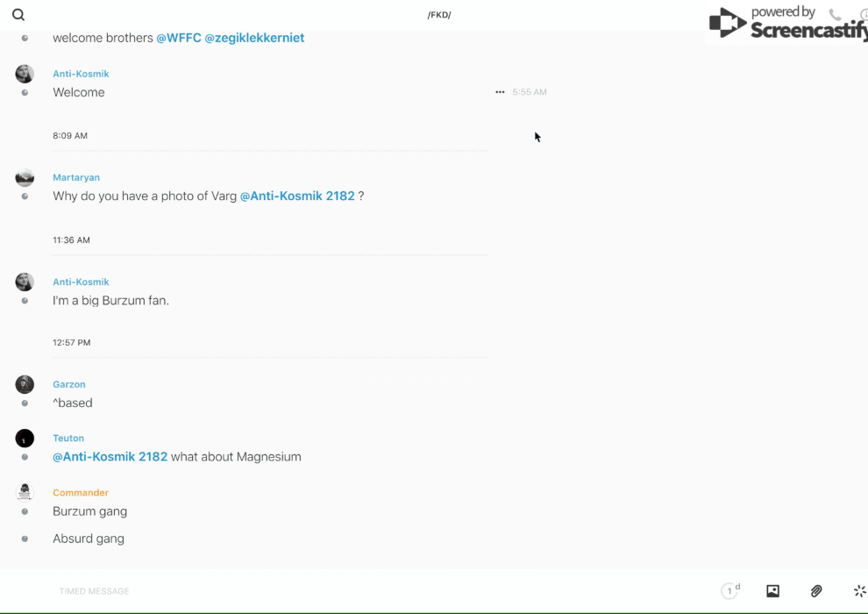This screenshot has width=868, height=614.
Task: Open the /FKD/ conversation title
Action: (x=439, y=15)
